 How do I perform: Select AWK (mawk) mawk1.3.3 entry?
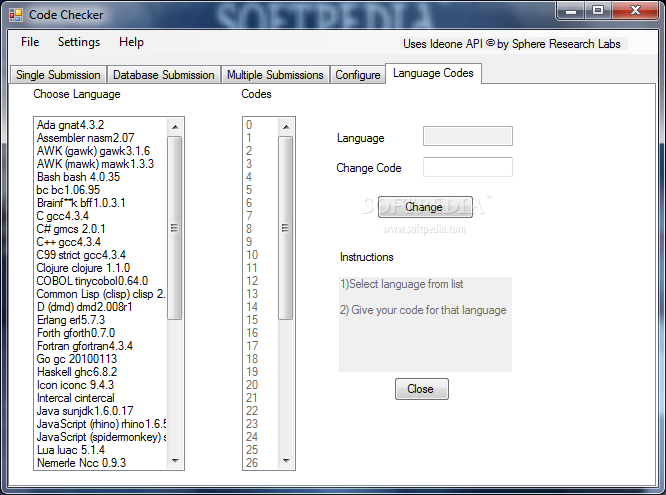[x=101, y=164]
